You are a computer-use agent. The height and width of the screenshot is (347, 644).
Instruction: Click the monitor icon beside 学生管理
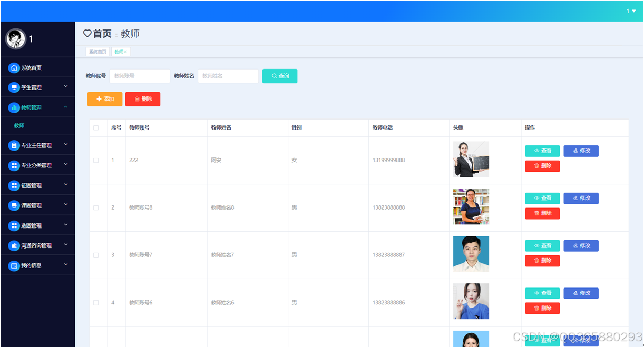click(x=14, y=87)
